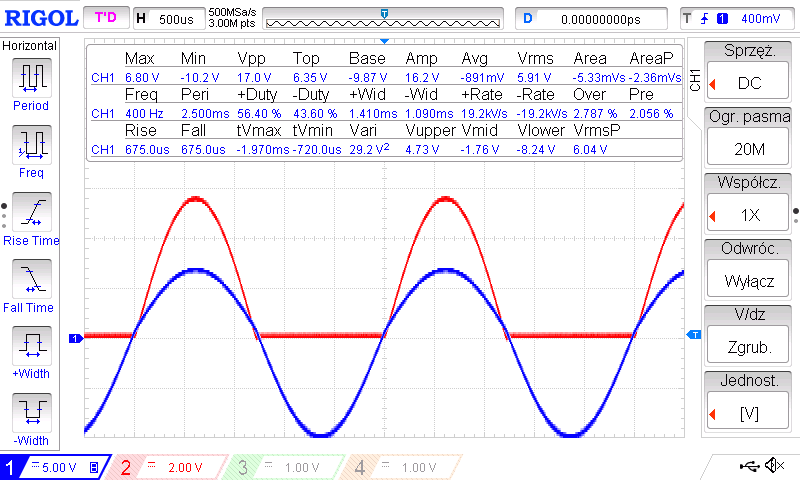Click the 500MSa/s sample rate readout
800x480 pixels.
(x=232, y=12)
